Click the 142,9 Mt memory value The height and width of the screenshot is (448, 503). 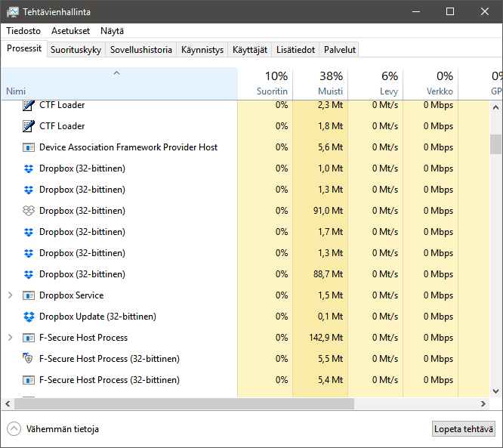point(326,338)
